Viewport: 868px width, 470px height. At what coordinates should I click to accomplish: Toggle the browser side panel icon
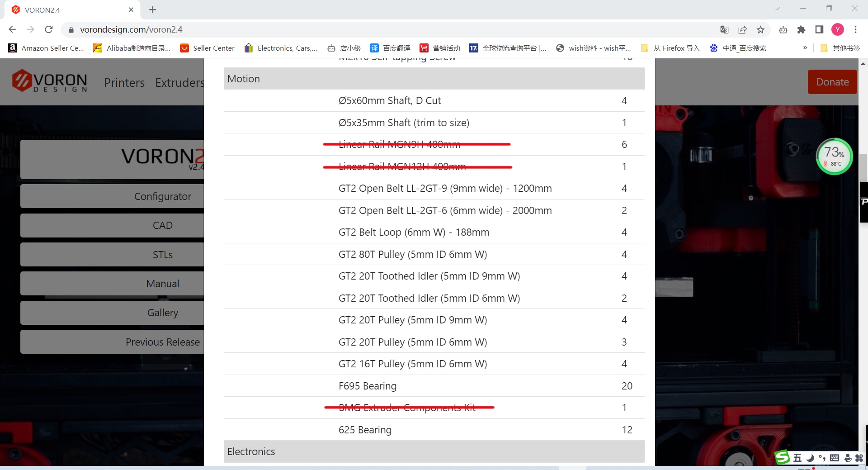(819, 29)
